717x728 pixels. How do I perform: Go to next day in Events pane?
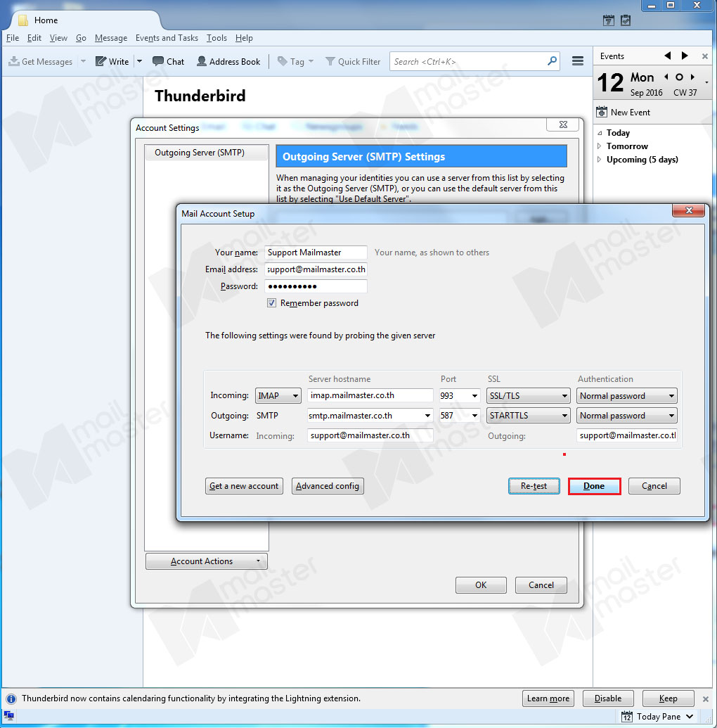coord(685,56)
